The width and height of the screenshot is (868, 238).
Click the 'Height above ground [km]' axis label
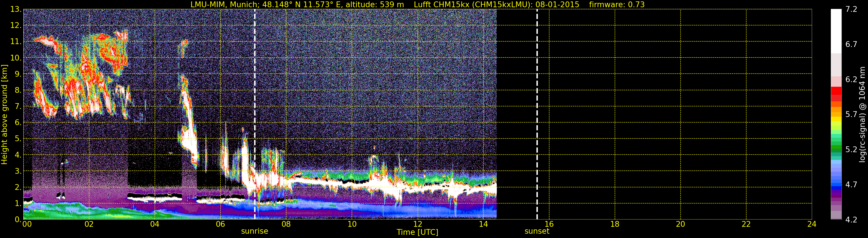(4, 114)
